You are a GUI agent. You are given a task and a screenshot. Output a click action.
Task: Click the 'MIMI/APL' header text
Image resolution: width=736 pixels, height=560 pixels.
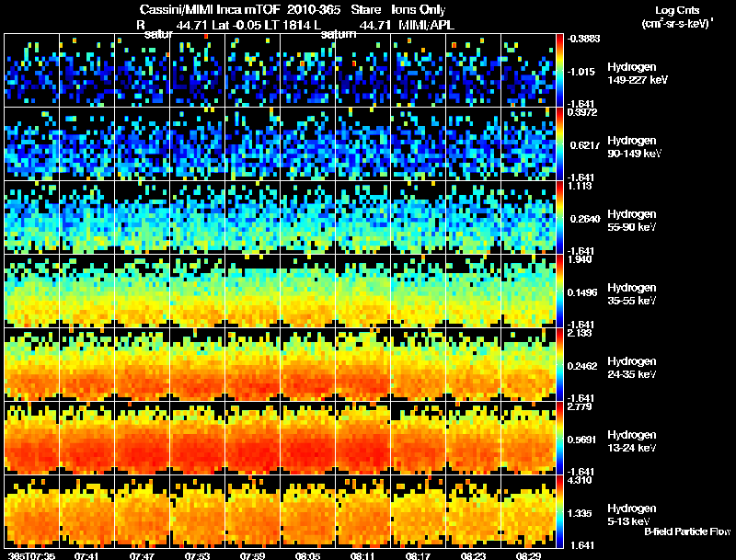(426, 26)
